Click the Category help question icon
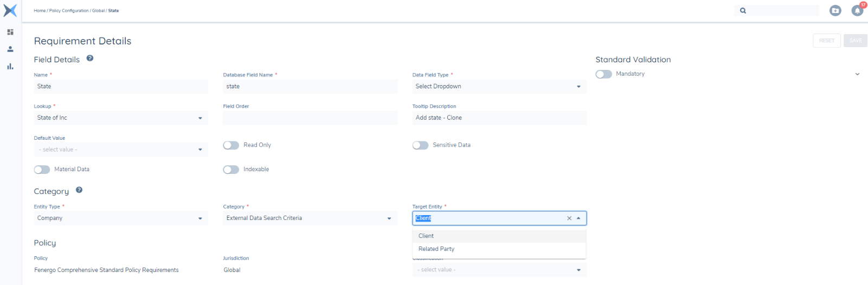Image resolution: width=868 pixels, height=285 pixels. point(79,190)
